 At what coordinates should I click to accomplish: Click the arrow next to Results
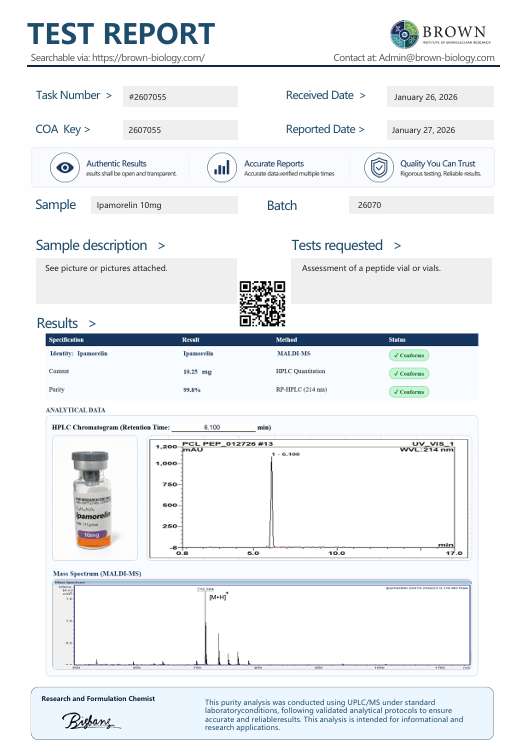pyautogui.click(x=92, y=324)
